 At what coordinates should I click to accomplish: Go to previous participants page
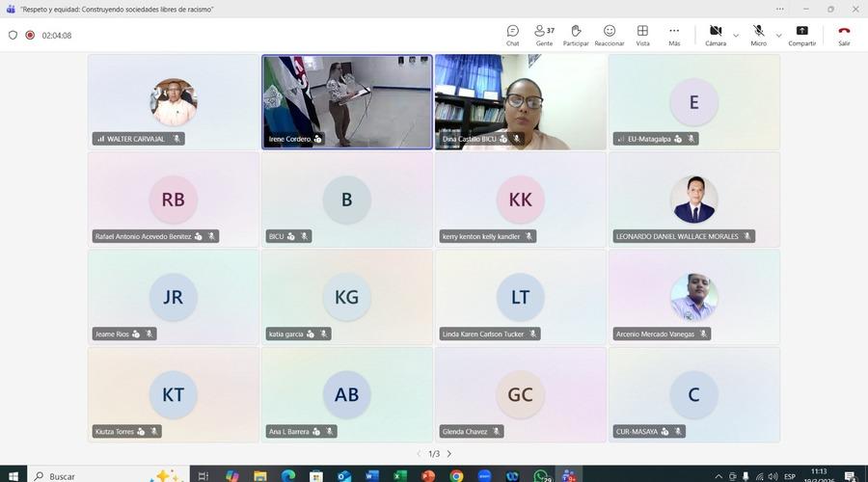[x=419, y=454]
